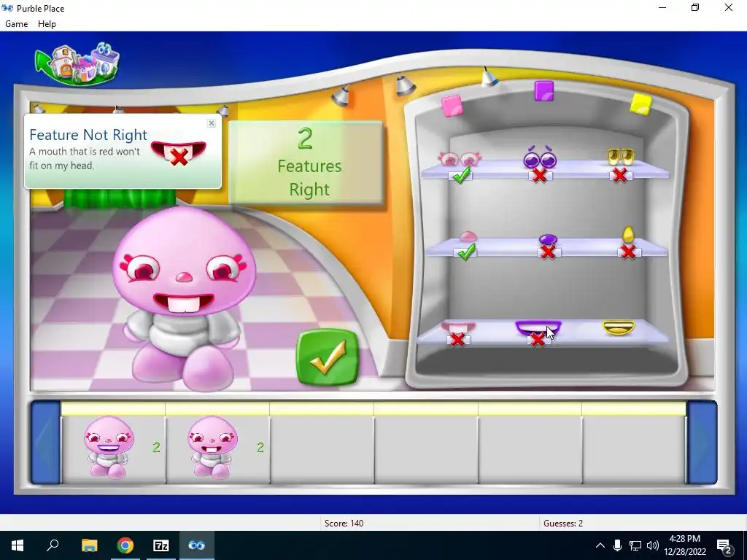Click the Purble character's left eye
This screenshot has height=560, width=747.
[x=141, y=268]
